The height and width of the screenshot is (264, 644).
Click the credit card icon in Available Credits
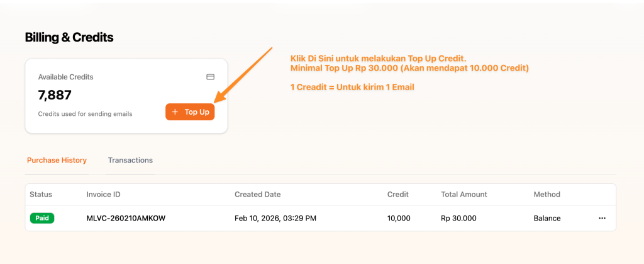(x=211, y=77)
